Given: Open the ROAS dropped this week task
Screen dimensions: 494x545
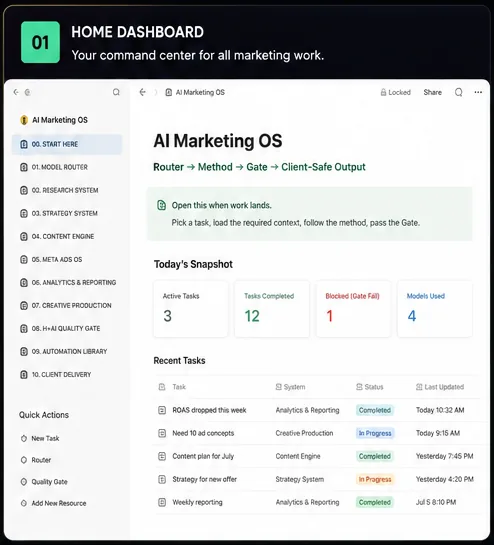Looking at the screenshot, I should pos(209,410).
